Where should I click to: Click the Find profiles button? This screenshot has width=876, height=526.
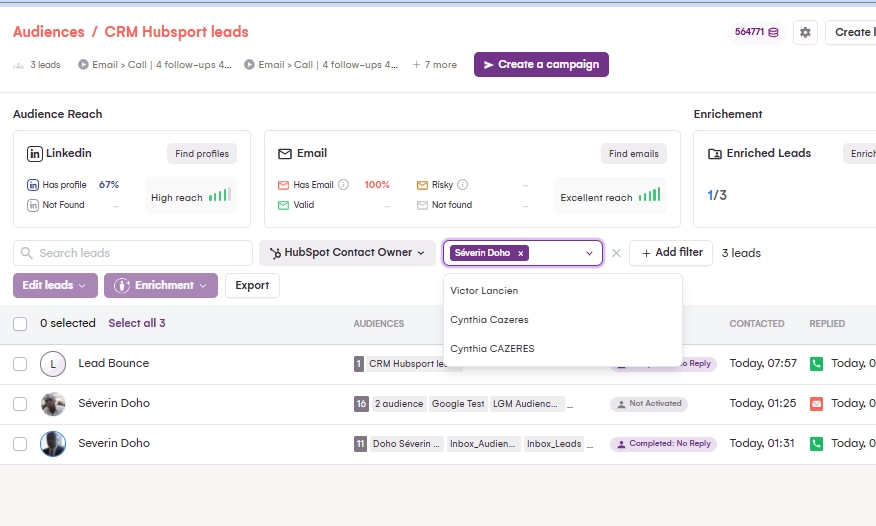tap(202, 154)
